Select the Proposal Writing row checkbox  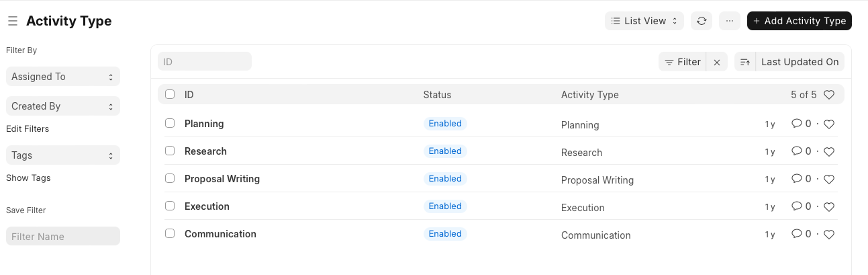pyautogui.click(x=170, y=178)
